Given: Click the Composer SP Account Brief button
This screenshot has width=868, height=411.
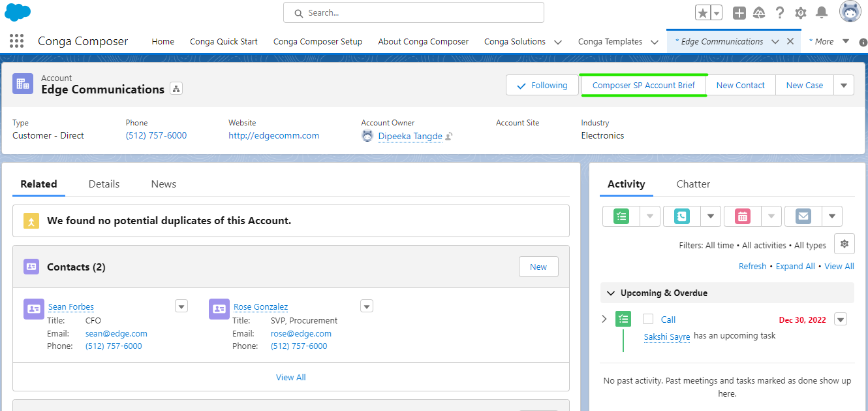Looking at the screenshot, I should tap(643, 85).
